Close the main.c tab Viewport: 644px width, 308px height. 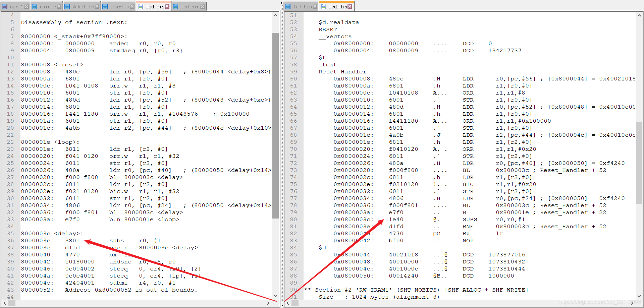click(59, 6)
